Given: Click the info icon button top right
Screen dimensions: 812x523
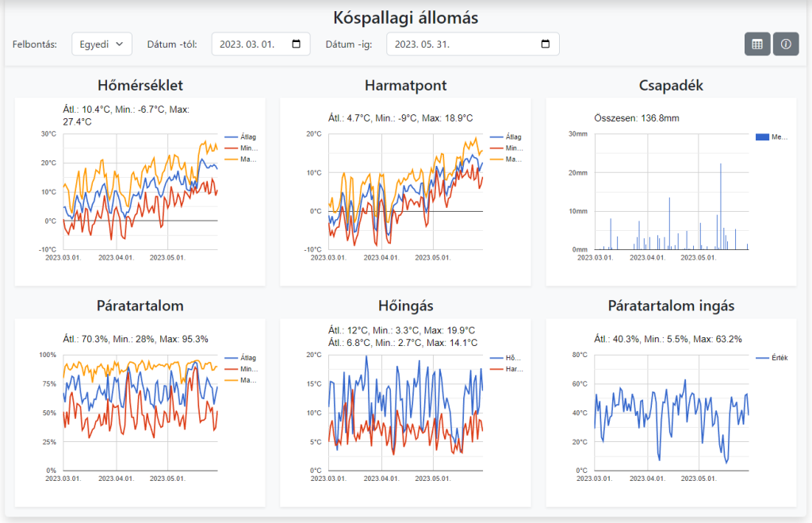Looking at the screenshot, I should [x=786, y=44].
